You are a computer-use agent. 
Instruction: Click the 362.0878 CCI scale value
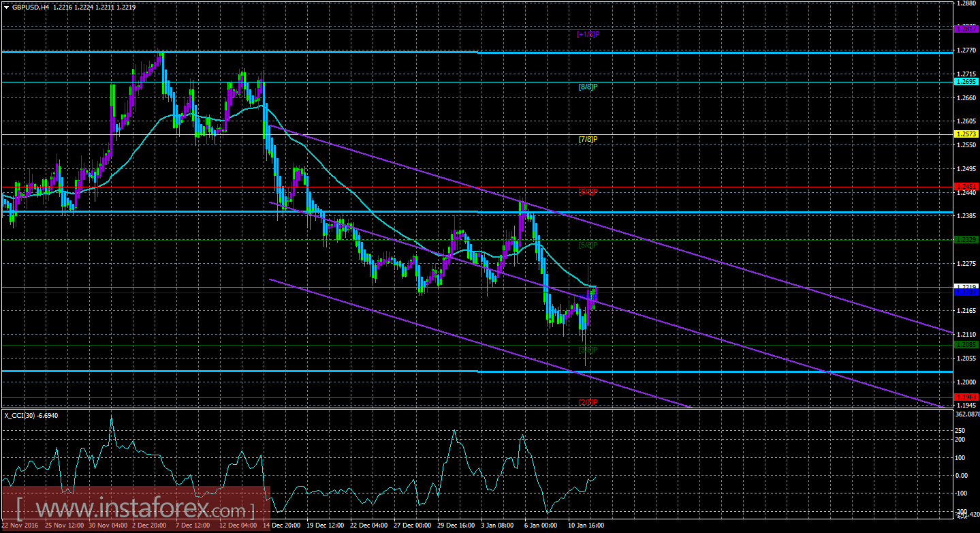(x=966, y=414)
